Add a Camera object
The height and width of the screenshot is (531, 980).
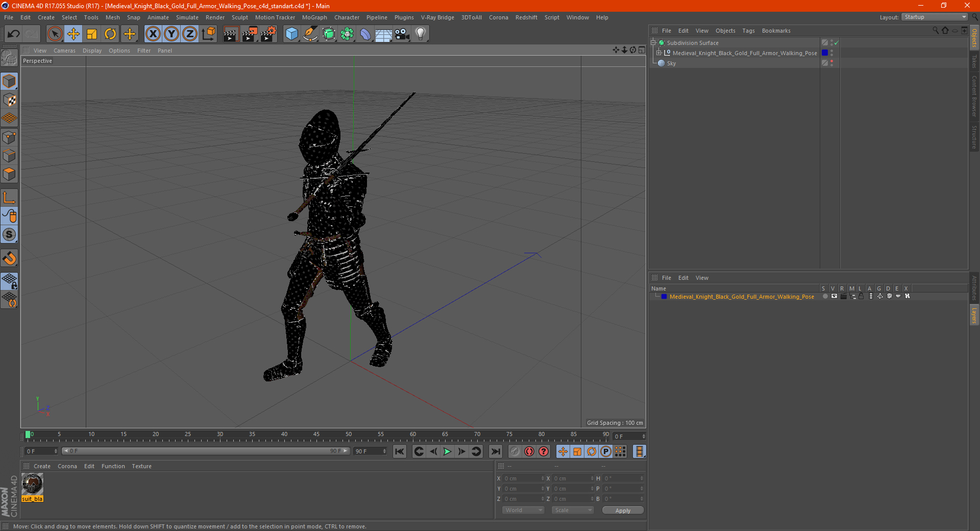[402, 34]
